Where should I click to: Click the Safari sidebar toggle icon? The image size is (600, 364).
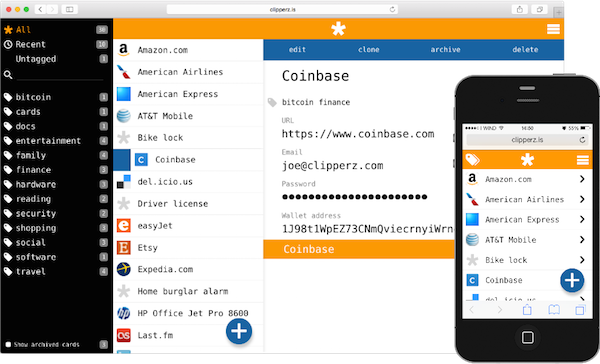(69, 9)
